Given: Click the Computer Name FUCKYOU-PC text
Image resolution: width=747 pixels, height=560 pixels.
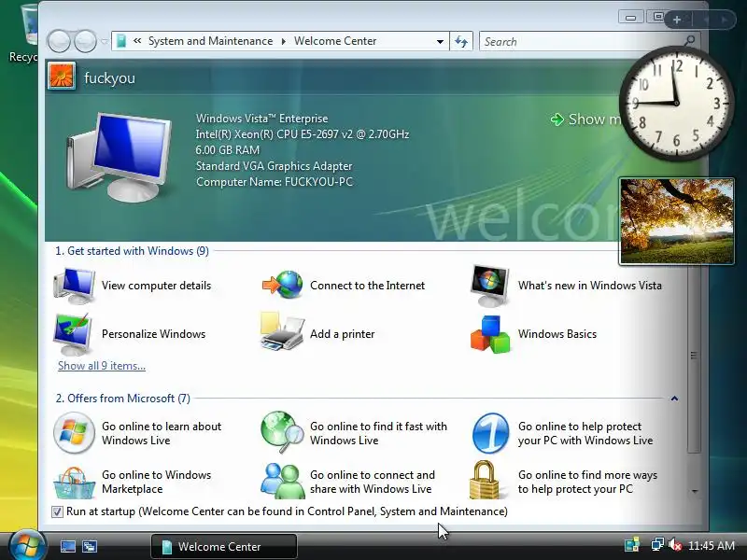Looking at the screenshot, I should click(x=275, y=182).
